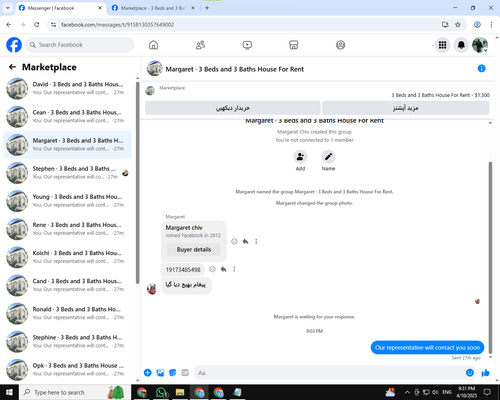
Task: Reply to 19173485498 message
Action: (223, 269)
